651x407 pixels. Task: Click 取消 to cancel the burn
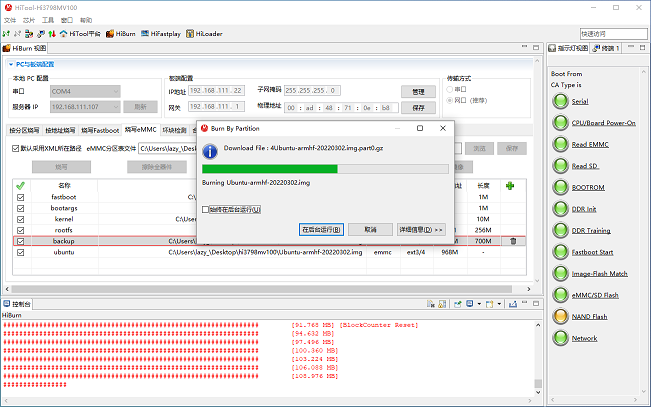(370, 229)
